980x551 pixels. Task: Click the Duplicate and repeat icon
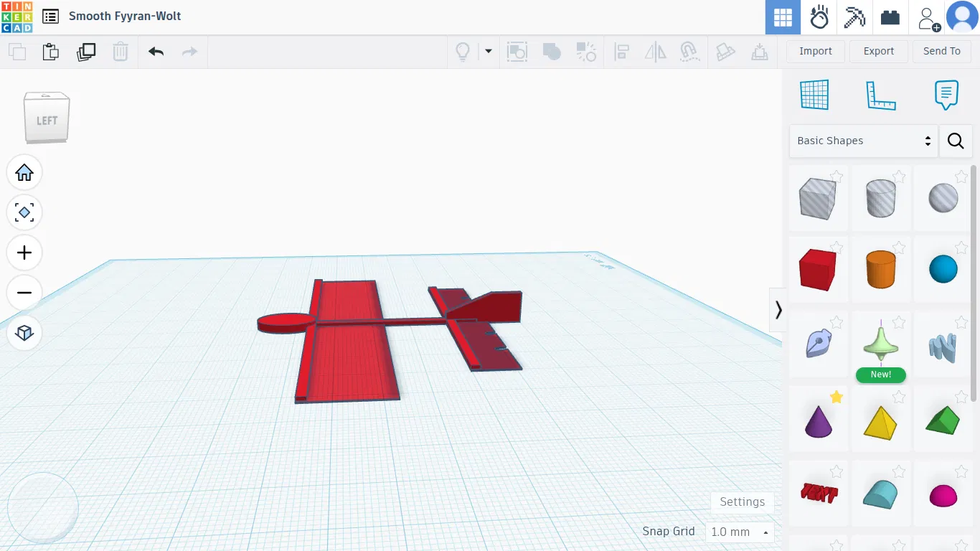[x=86, y=52]
